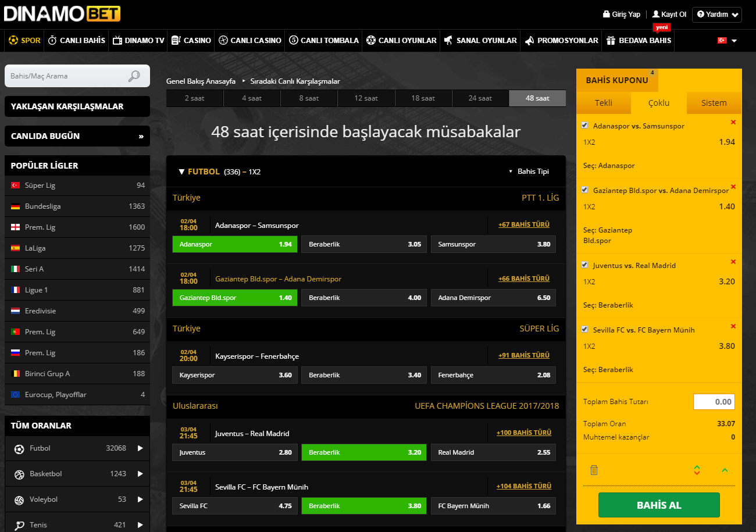Collapse the Futbol section
The height and width of the screenshot is (532, 756).
(182, 172)
